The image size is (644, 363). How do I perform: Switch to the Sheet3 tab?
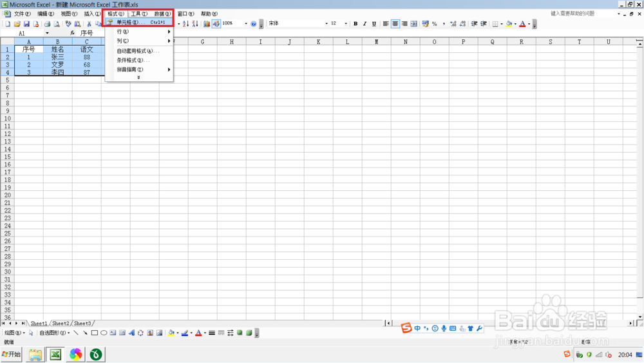coord(82,324)
